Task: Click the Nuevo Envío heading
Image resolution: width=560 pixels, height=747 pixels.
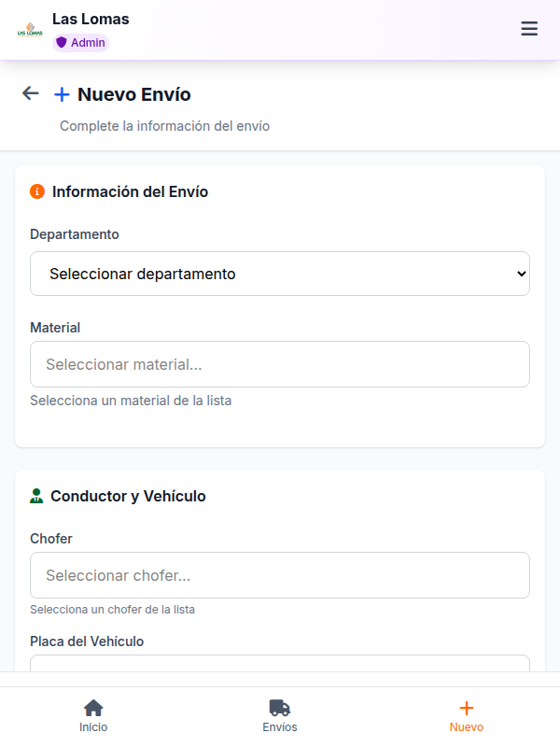Action: (135, 93)
